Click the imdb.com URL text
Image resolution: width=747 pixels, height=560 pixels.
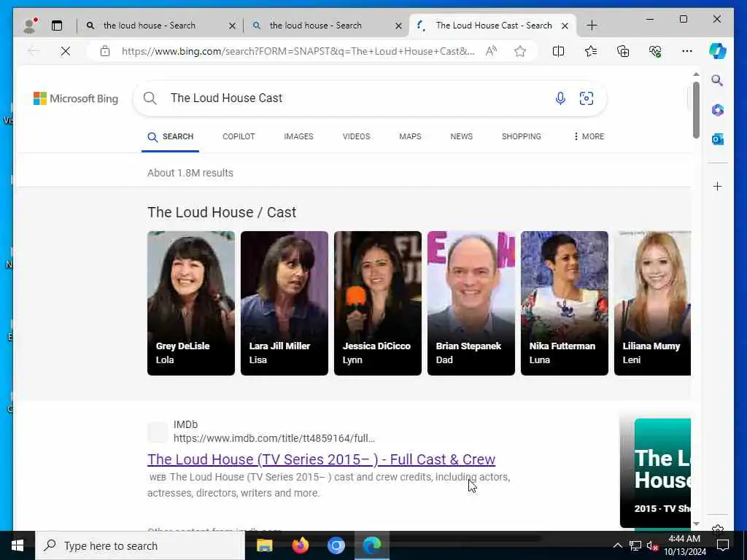pos(274,438)
